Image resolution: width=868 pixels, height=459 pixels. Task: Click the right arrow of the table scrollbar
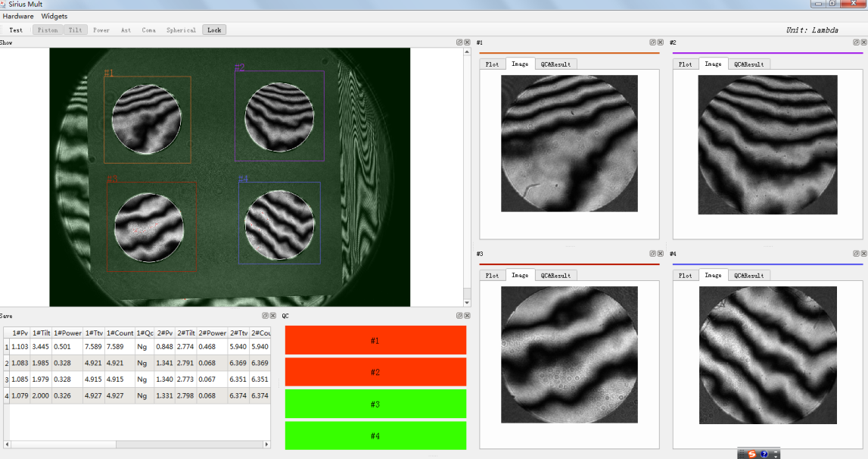[x=266, y=444]
